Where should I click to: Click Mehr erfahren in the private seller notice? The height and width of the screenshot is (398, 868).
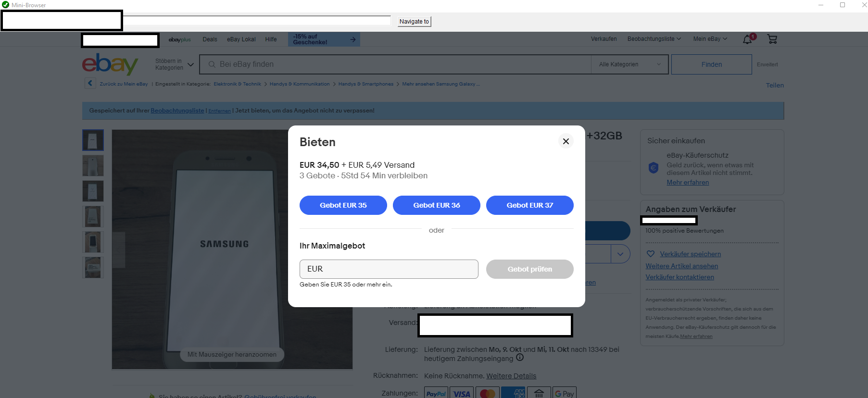tap(696, 336)
